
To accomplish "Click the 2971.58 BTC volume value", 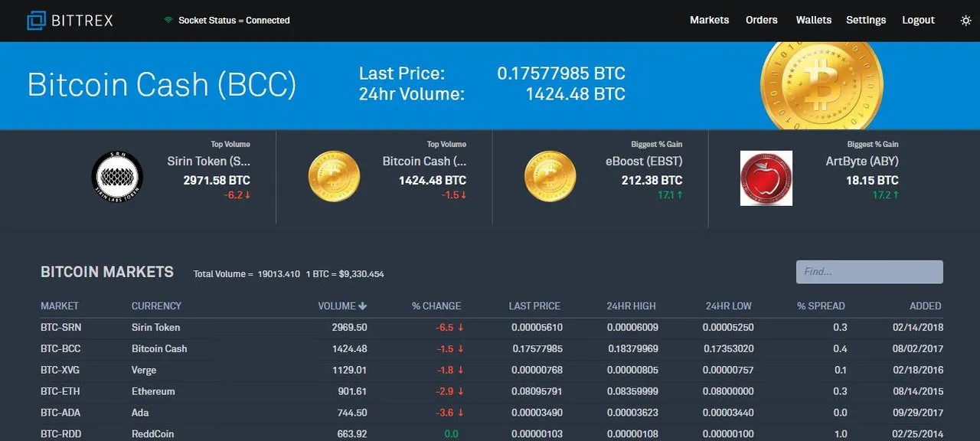I will [x=217, y=181].
